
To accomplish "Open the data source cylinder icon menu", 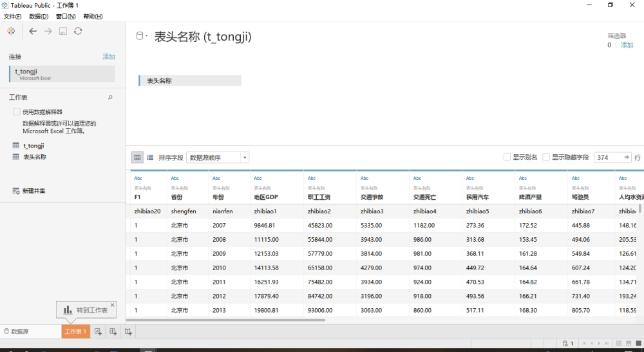I will coord(141,36).
